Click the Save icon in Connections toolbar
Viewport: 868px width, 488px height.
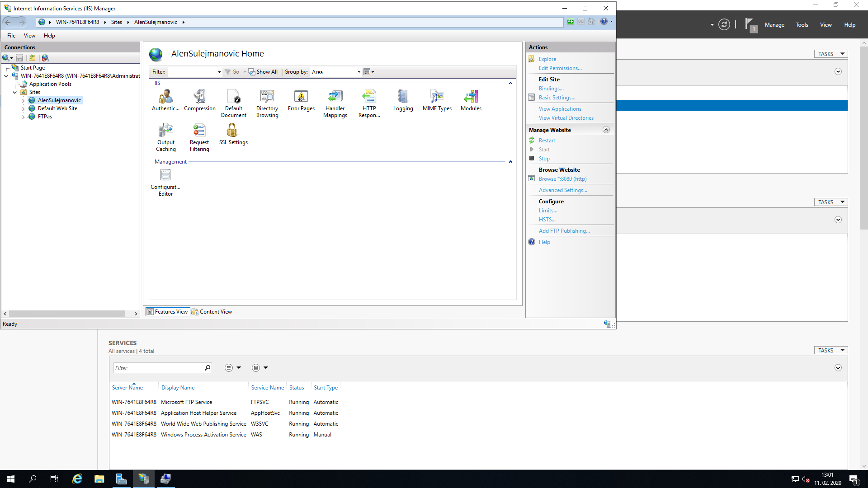point(19,58)
